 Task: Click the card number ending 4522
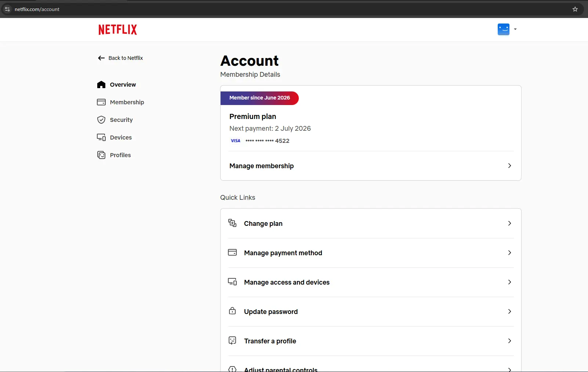click(x=267, y=141)
